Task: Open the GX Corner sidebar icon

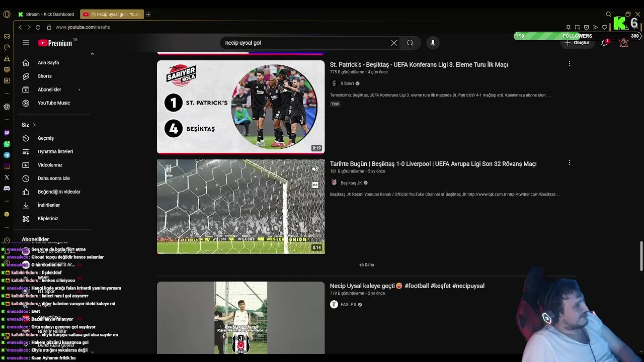Action: coord(7,36)
